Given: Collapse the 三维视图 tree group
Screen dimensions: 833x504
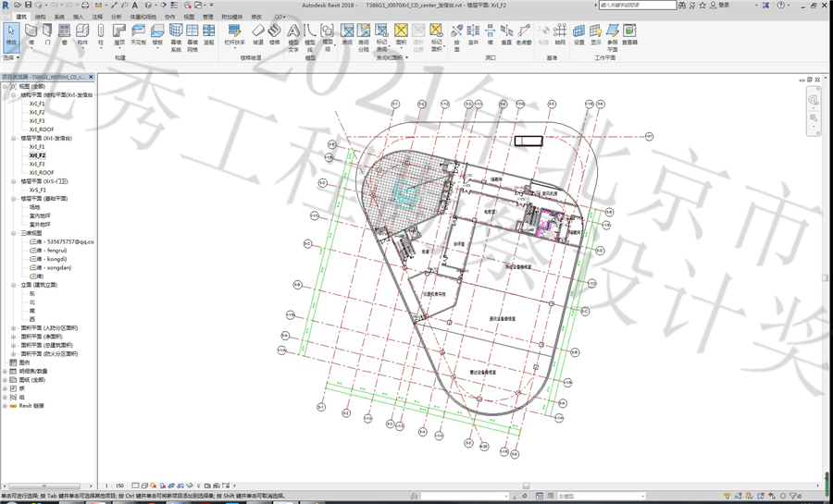Looking at the screenshot, I should [13, 233].
